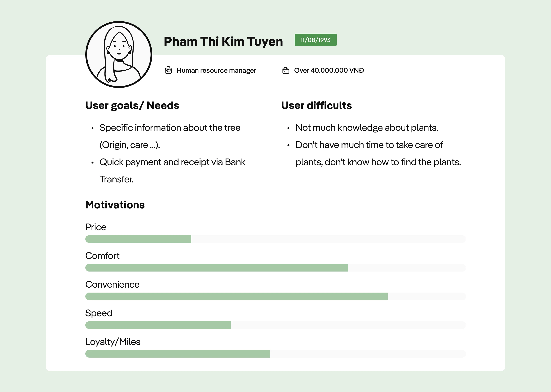Click the Loyalty/Miles label
Screen dimensions: 551x392
coord(113,342)
